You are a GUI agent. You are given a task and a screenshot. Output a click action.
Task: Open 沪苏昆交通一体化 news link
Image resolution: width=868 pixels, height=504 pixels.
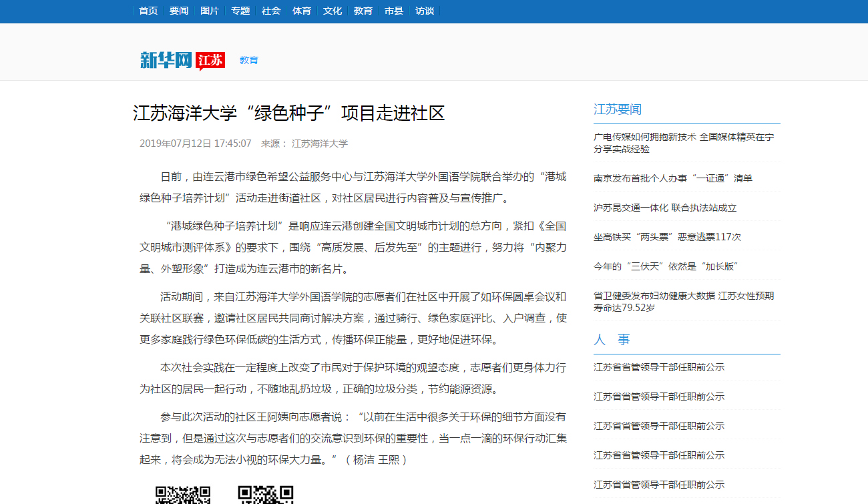(x=665, y=208)
